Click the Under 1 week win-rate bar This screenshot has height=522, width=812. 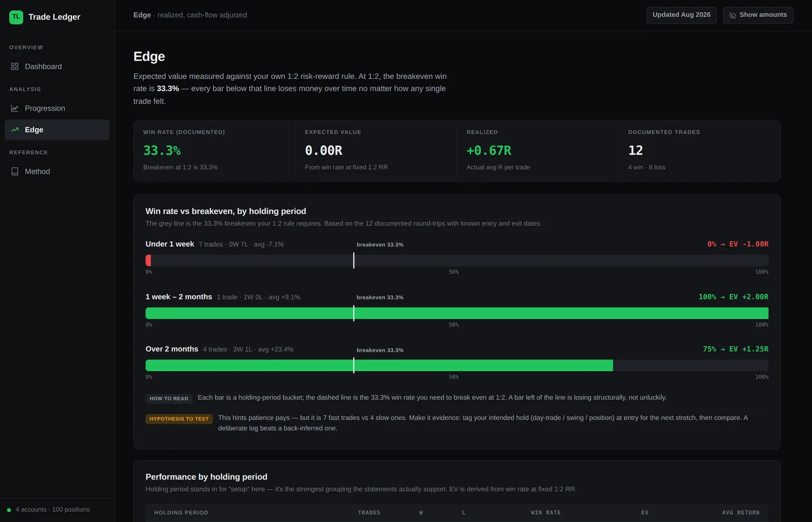[x=457, y=260]
